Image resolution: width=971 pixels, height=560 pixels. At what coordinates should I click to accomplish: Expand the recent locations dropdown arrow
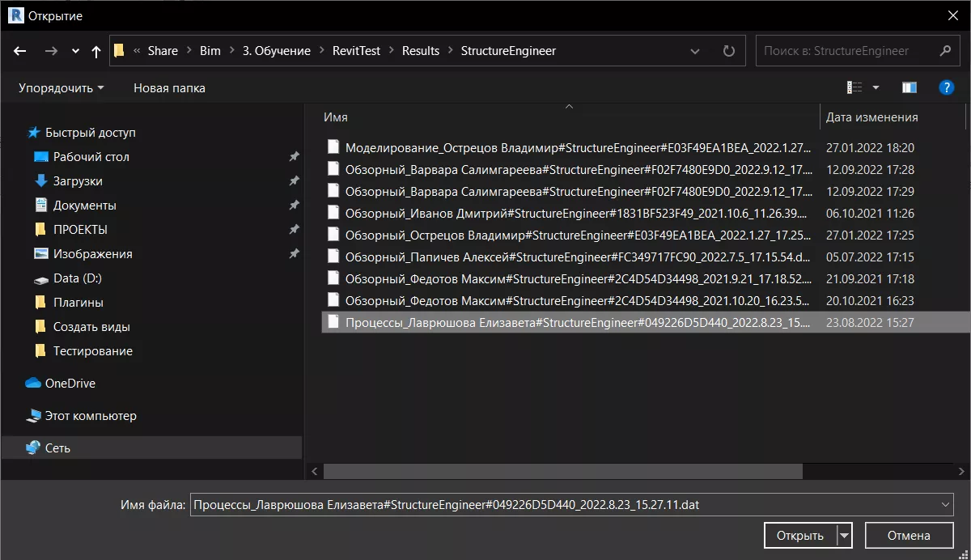coord(76,51)
